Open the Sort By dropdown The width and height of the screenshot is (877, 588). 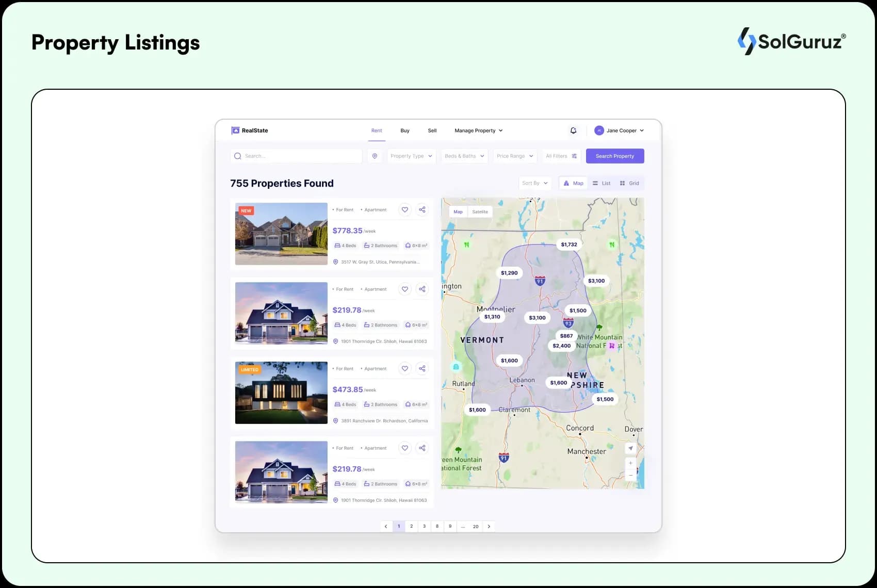click(x=534, y=183)
